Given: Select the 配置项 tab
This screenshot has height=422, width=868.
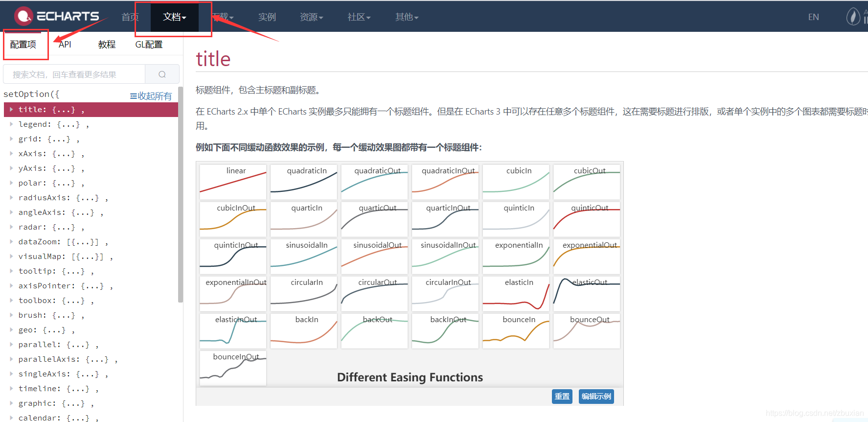Looking at the screenshot, I should [x=23, y=45].
